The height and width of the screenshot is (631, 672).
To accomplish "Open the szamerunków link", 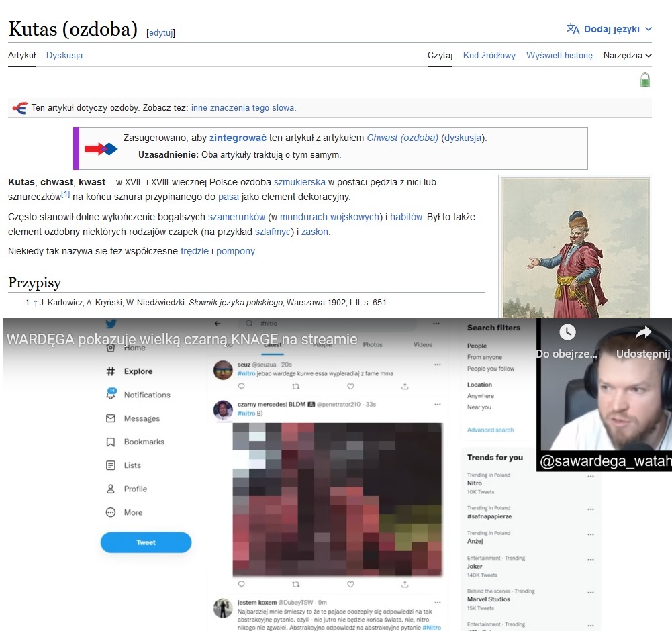I will [x=236, y=217].
